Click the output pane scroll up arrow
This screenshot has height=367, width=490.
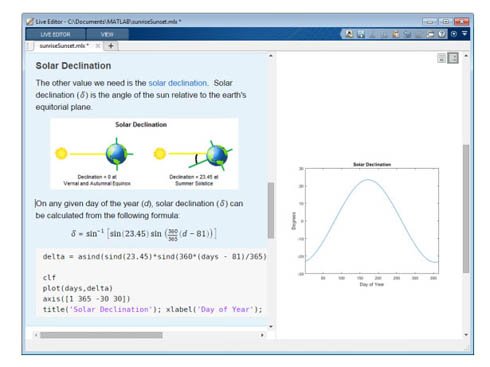[x=466, y=56]
